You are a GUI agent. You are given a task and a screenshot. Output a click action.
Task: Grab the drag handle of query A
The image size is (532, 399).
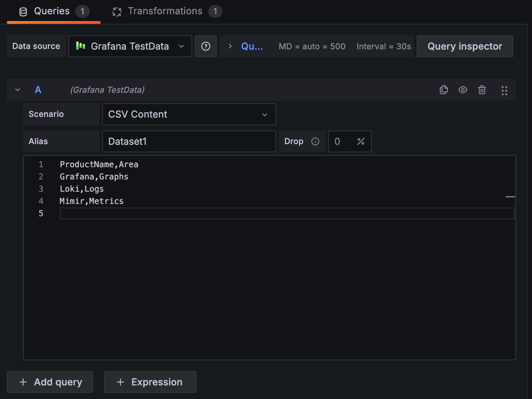(x=504, y=90)
